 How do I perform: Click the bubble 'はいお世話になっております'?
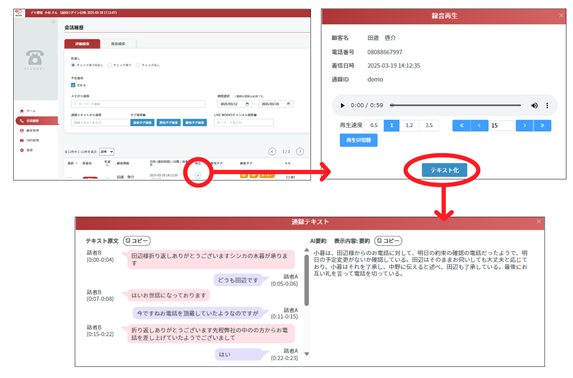click(168, 295)
